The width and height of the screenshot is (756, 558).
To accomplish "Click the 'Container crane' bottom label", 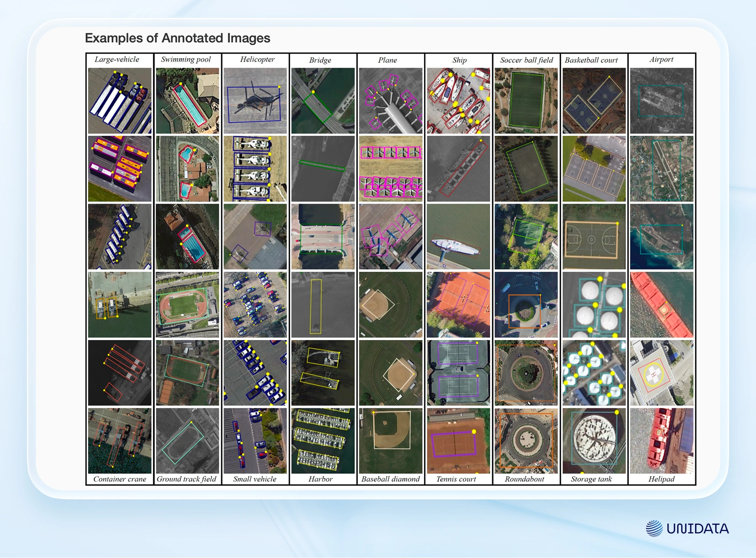I will (x=120, y=479).
